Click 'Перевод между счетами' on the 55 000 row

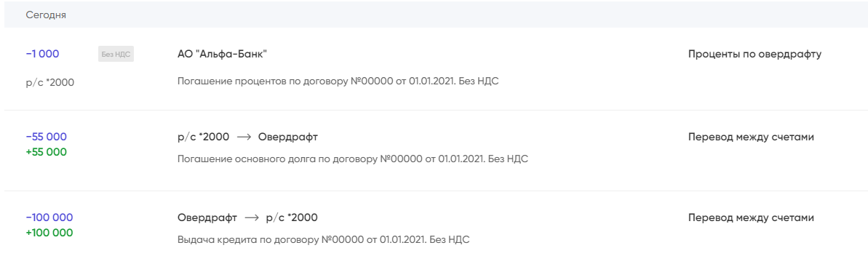pos(751,137)
